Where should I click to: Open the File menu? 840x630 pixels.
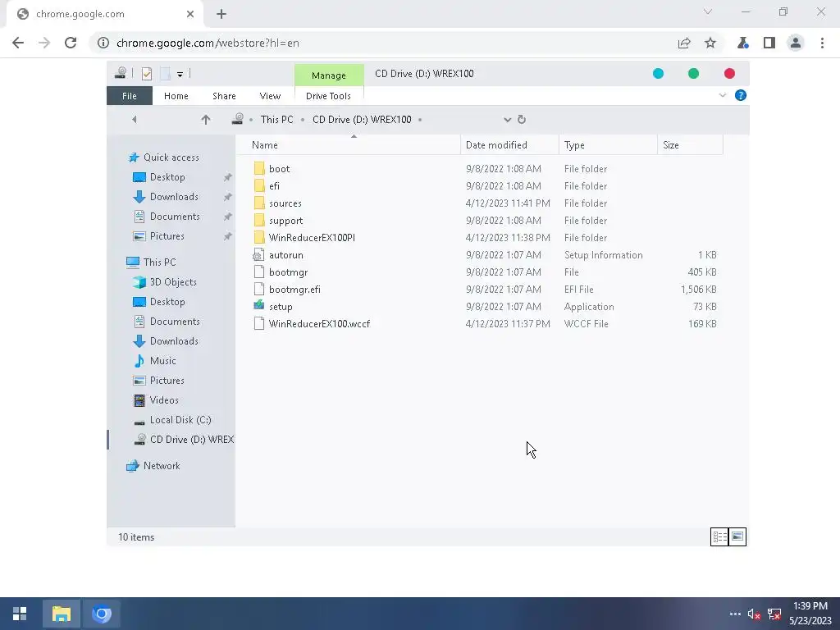point(130,96)
